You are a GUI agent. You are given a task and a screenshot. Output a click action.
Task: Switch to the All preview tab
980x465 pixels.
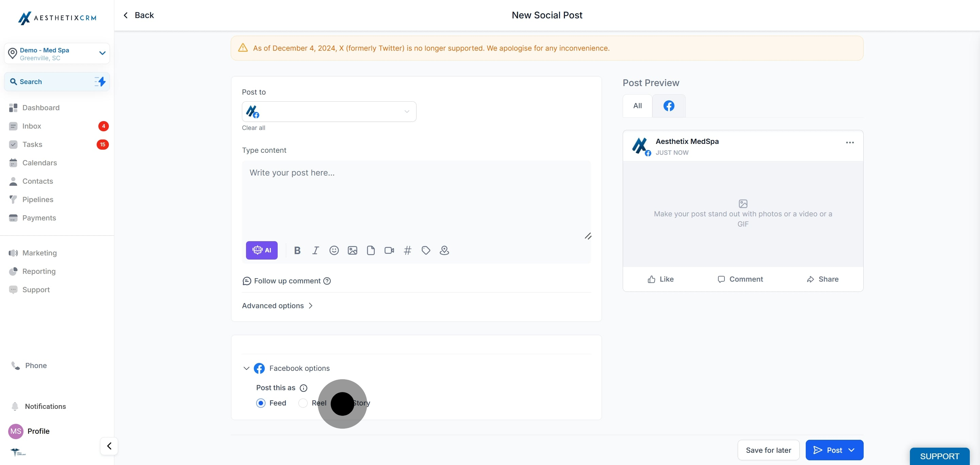pyautogui.click(x=637, y=106)
